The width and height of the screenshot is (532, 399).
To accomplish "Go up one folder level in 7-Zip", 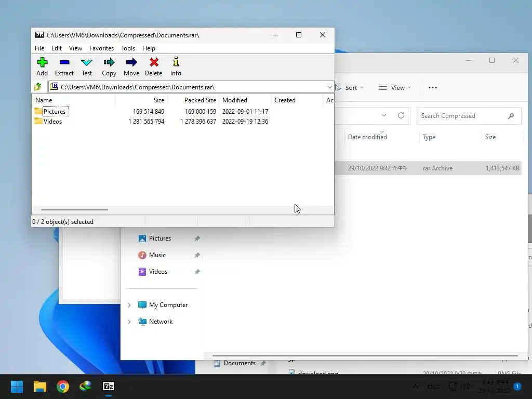I will pyautogui.click(x=38, y=87).
